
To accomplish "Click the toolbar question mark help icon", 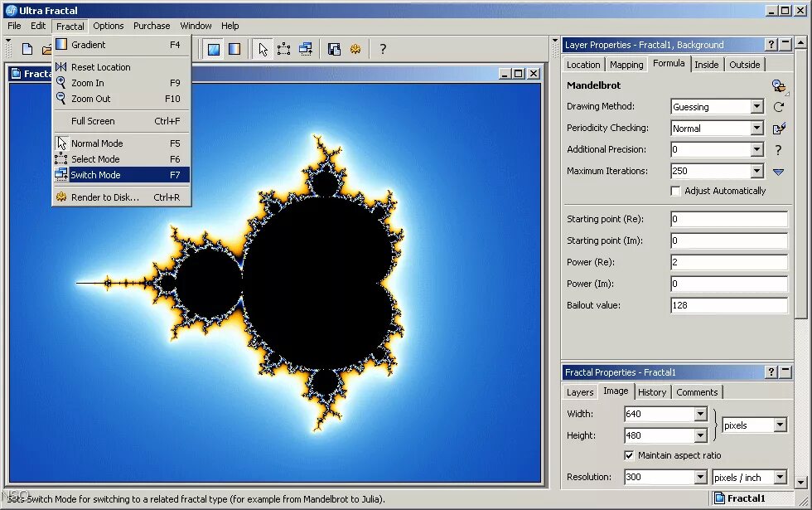I will click(383, 49).
